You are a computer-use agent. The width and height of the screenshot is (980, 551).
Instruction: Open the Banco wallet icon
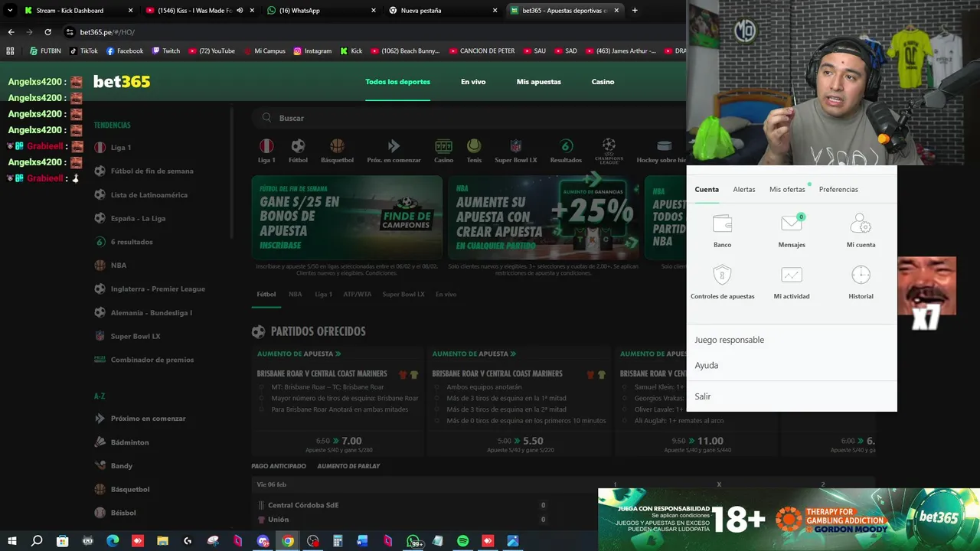(x=722, y=223)
